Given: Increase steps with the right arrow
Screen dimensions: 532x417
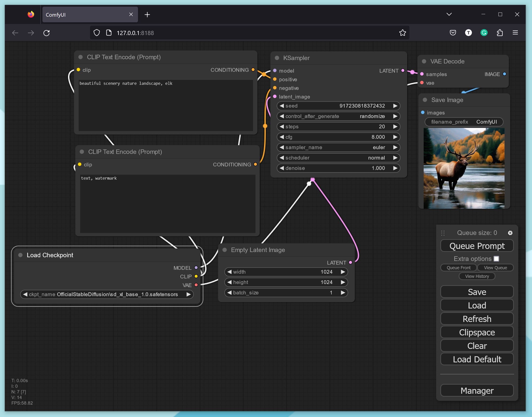Looking at the screenshot, I should click(x=395, y=127).
